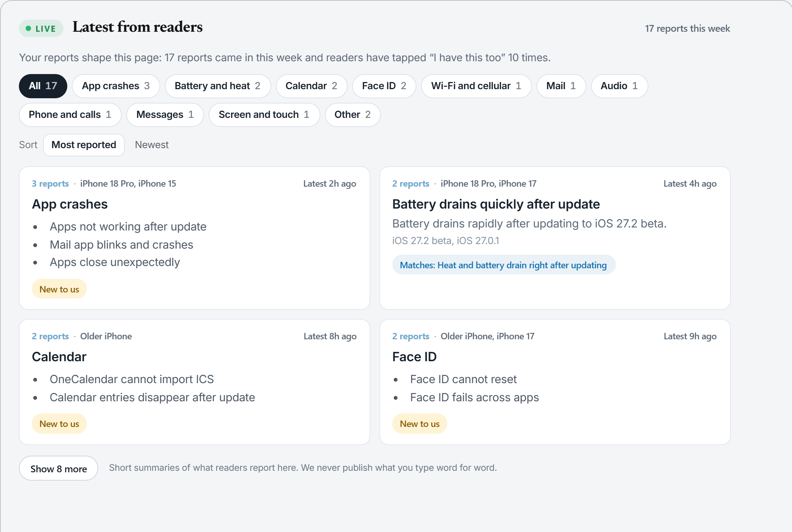Open the Face ID report card title

(x=415, y=357)
